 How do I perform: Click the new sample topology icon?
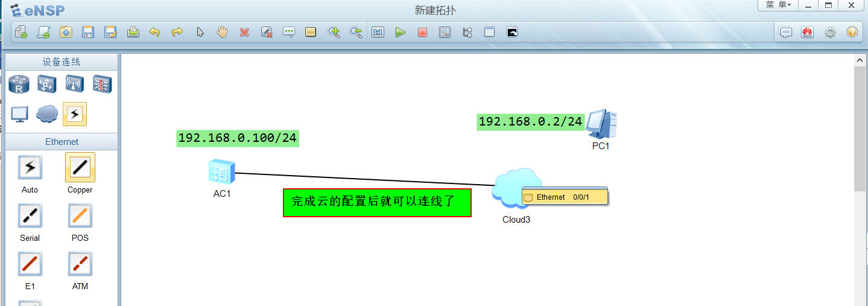point(43,32)
